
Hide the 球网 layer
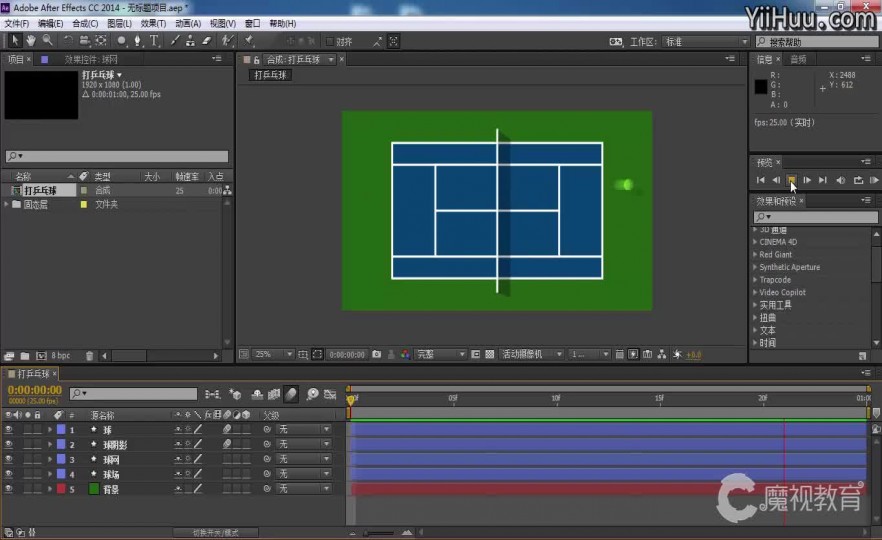pos(8,459)
